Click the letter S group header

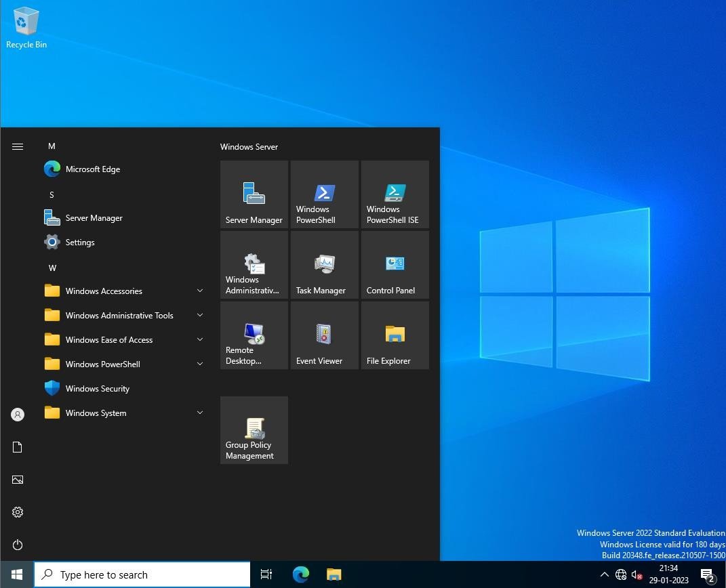click(x=52, y=195)
